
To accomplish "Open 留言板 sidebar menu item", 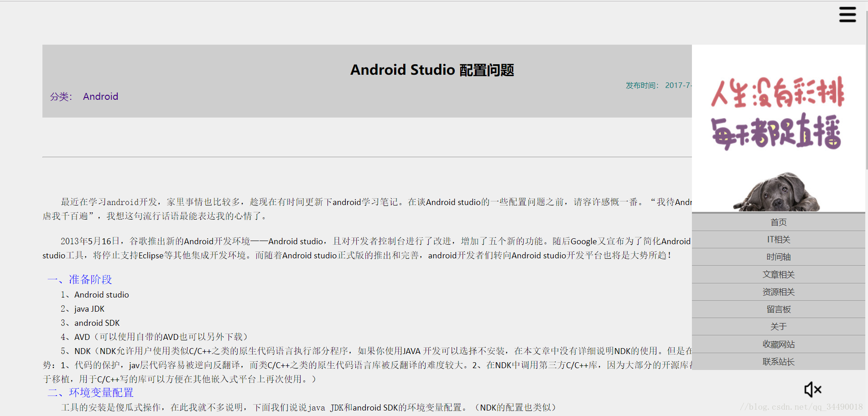I will point(779,309).
